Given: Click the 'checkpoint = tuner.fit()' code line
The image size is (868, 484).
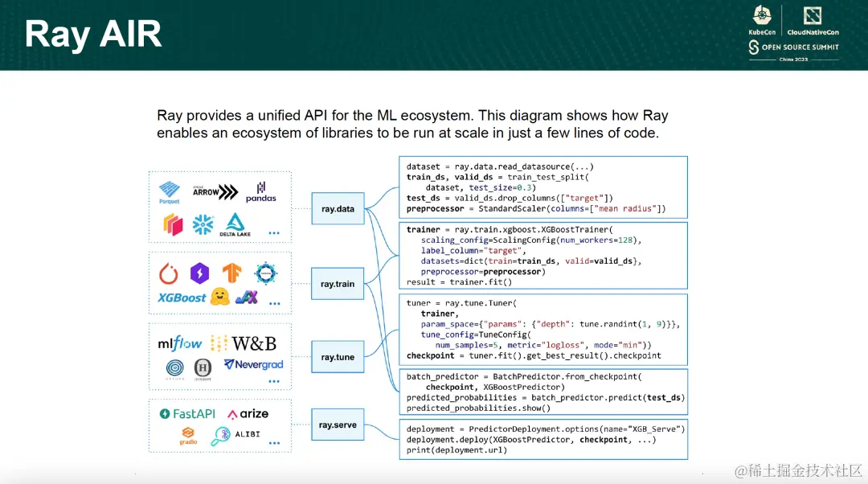Looking at the screenshot, I should 534,355.
